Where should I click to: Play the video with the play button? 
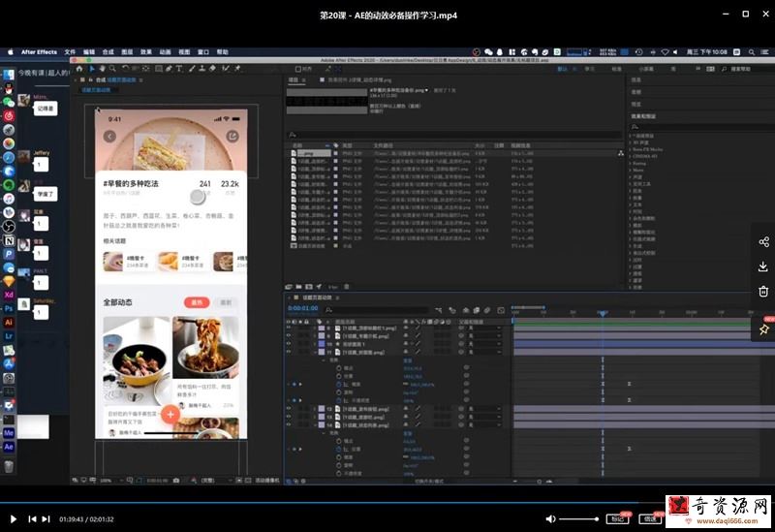[x=14, y=518]
